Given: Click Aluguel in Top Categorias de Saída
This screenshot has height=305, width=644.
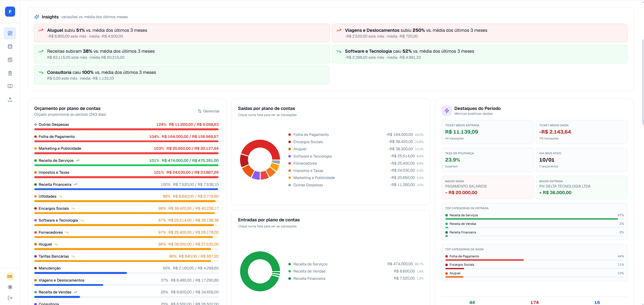Looking at the screenshot, I should [x=455, y=273].
